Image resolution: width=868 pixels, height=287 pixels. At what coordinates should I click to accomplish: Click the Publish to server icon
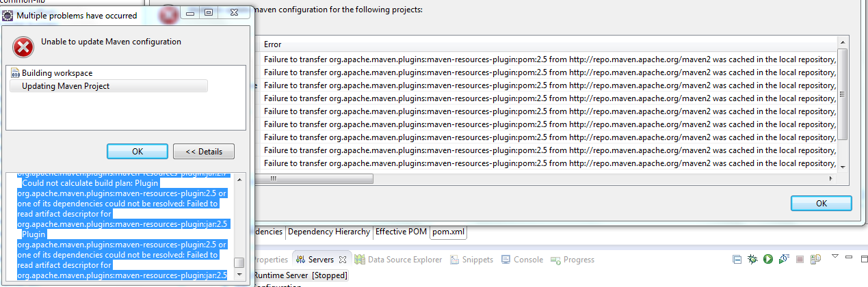815,260
